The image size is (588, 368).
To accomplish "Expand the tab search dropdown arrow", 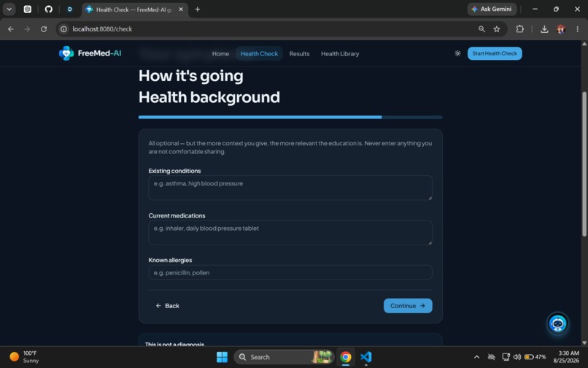I will coord(9,9).
